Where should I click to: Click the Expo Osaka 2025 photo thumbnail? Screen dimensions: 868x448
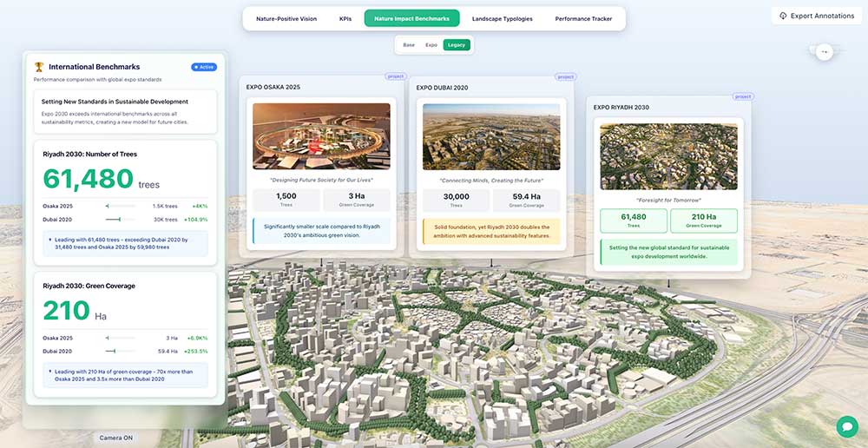(321, 136)
